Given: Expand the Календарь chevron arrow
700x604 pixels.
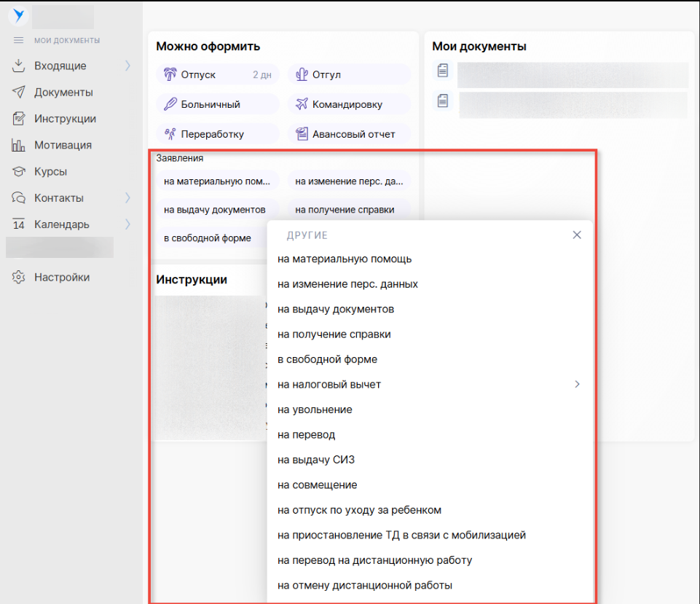Looking at the screenshot, I should (128, 224).
